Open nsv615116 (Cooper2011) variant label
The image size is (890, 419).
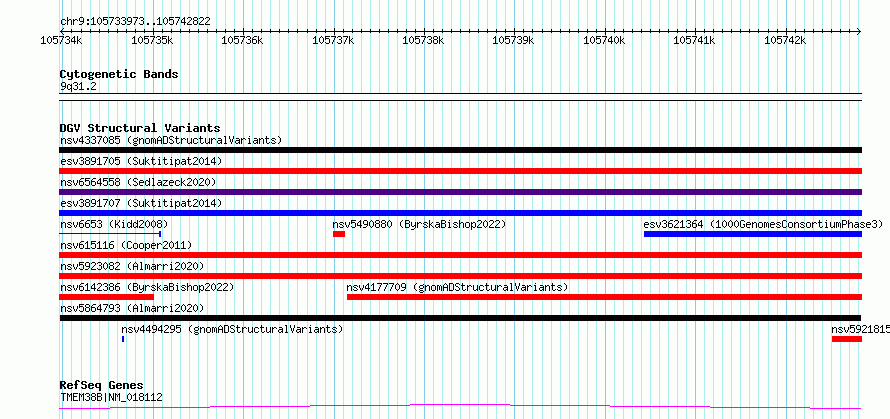(126, 245)
